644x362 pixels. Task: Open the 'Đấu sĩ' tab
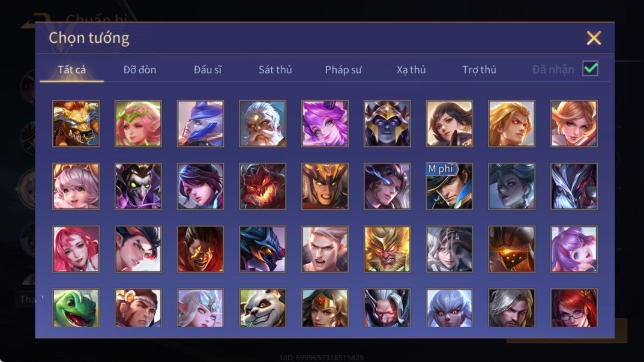[x=208, y=70]
